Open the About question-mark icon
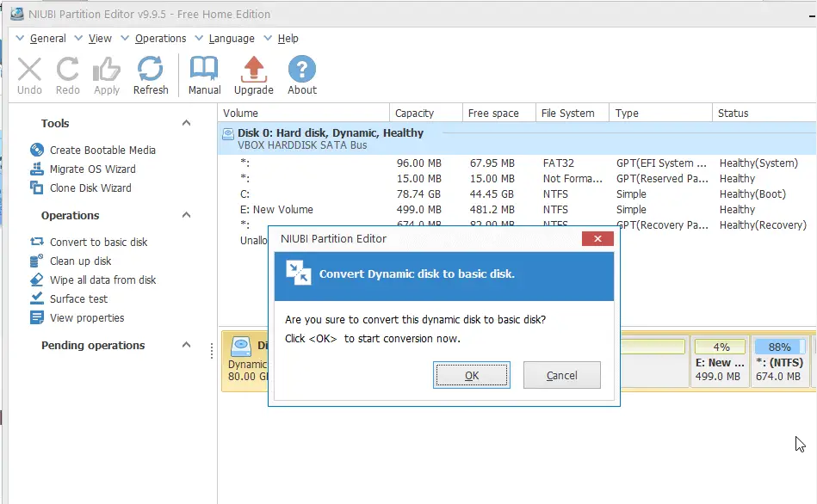The width and height of the screenshot is (817, 504). [302, 69]
